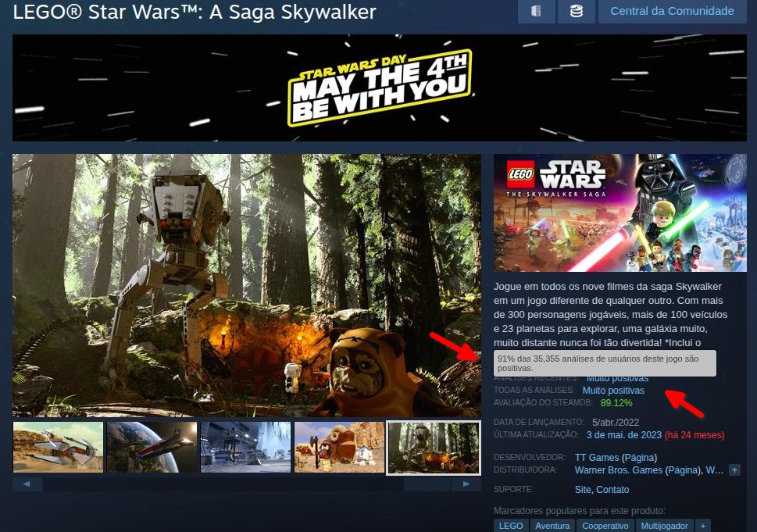This screenshot has width=757, height=532.
Task: Select the Aventura tag
Action: (x=552, y=526)
